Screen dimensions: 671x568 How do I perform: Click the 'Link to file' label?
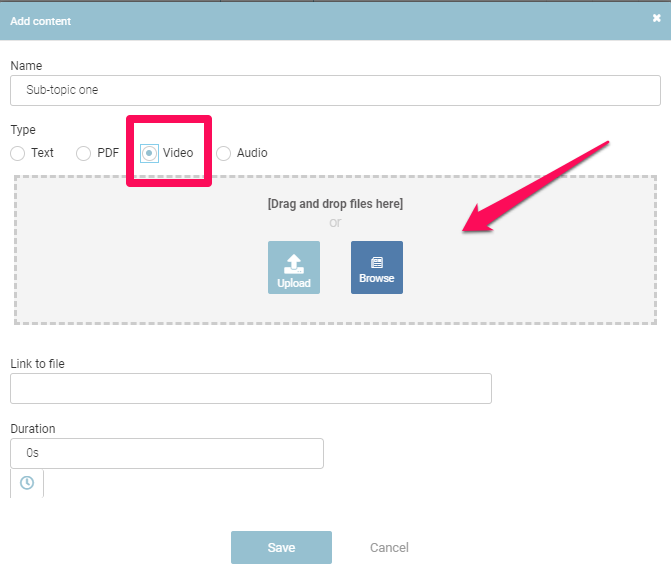point(37,363)
